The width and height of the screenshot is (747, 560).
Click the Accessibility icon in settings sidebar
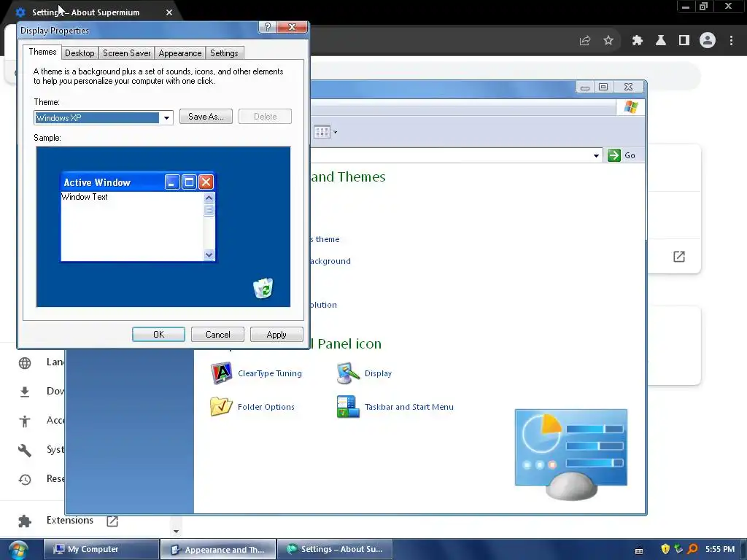[25, 421]
